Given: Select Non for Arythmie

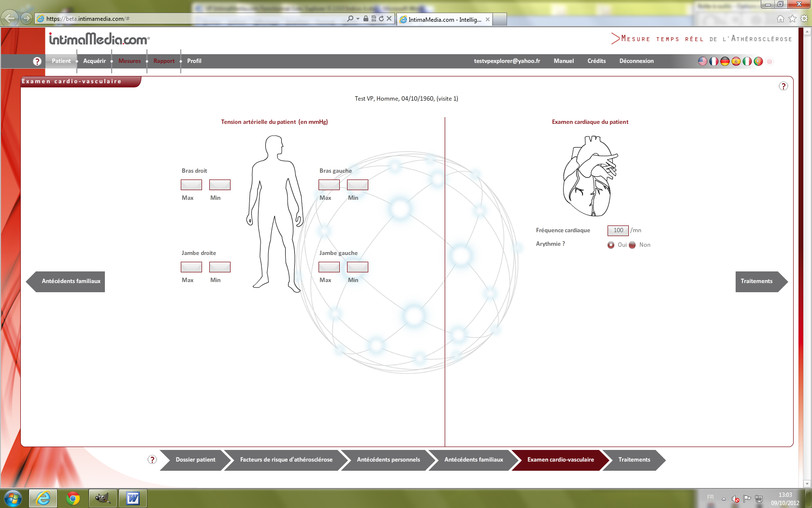Looking at the screenshot, I should pyautogui.click(x=632, y=245).
